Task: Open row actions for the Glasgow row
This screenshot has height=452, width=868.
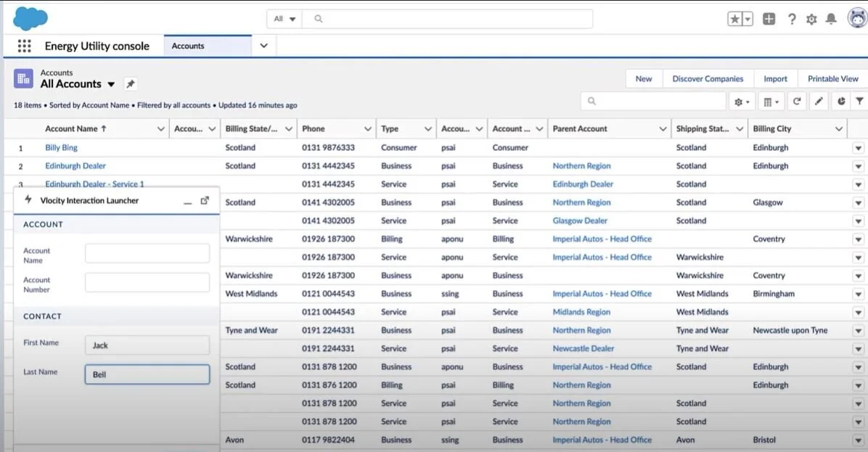Action: 858,203
